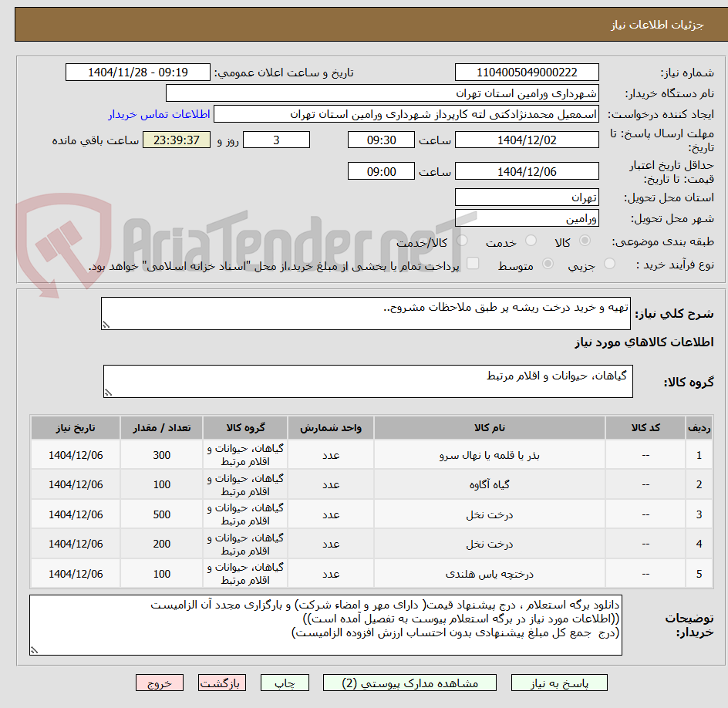Image resolution: width=728 pixels, height=708 pixels.
Task: Click the announcement date field 1404/11/28 - 09:19
Action: [x=138, y=72]
